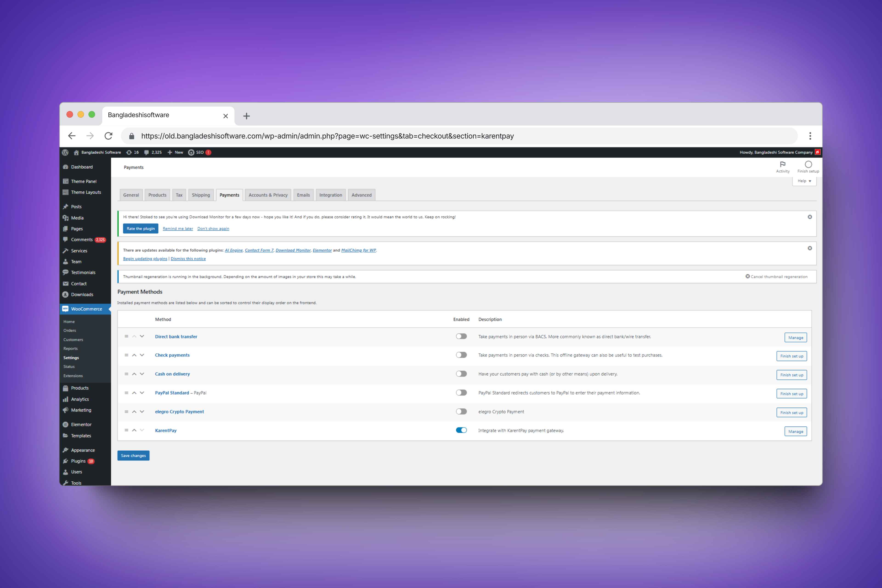Open the browser three-dot menu

(x=810, y=136)
